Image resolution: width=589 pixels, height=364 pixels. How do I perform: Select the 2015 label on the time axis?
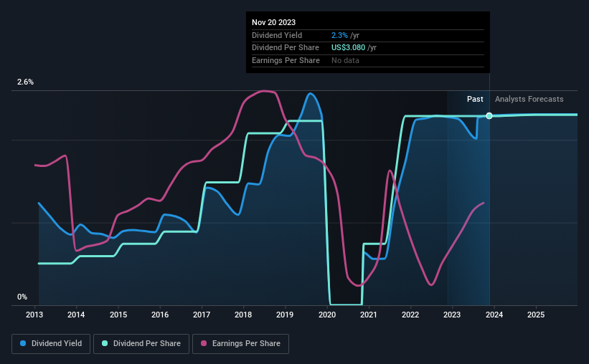[x=118, y=315]
